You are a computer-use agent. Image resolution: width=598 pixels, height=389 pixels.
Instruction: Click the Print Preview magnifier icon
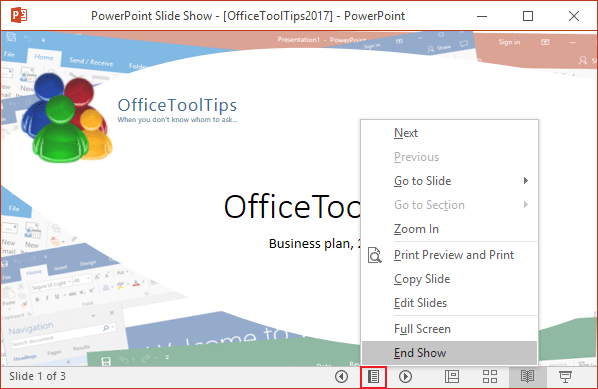375,255
